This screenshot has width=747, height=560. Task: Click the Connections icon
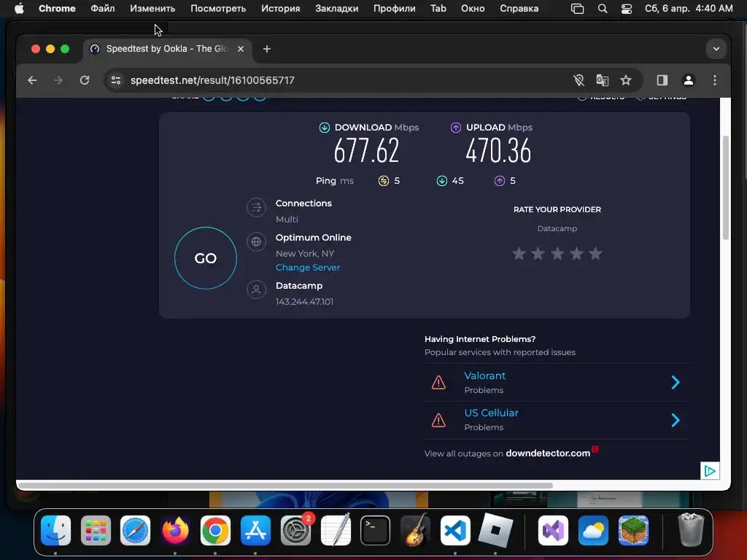coord(256,208)
